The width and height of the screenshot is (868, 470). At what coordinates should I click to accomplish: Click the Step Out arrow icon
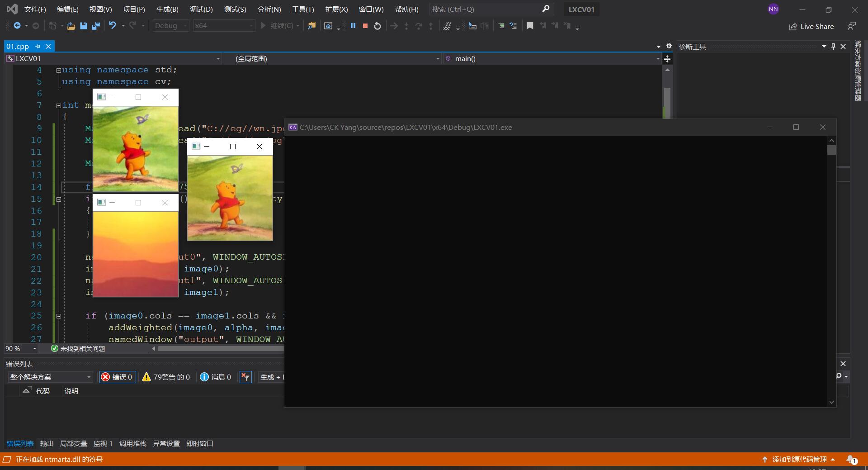(431, 26)
